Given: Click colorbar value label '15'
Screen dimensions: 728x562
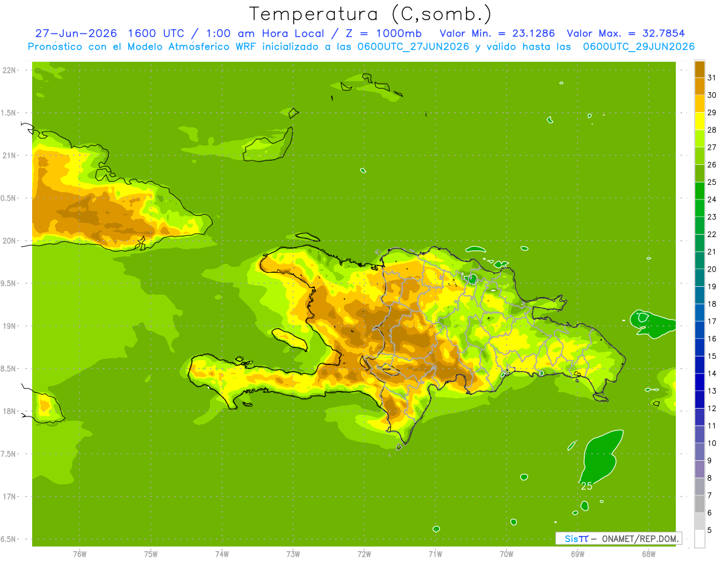Looking at the screenshot, I should (x=712, y=356).
